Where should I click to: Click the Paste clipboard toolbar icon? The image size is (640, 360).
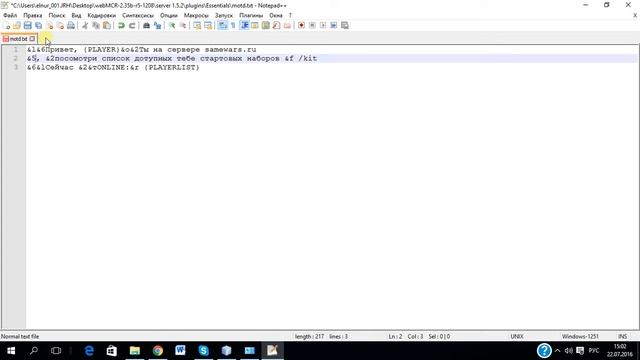tap(107, 25)
